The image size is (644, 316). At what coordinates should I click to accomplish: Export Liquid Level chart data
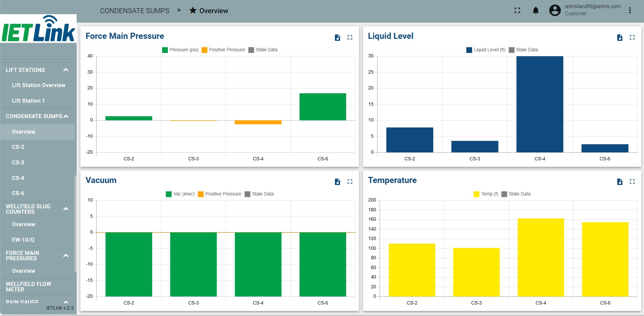[620, 37]
